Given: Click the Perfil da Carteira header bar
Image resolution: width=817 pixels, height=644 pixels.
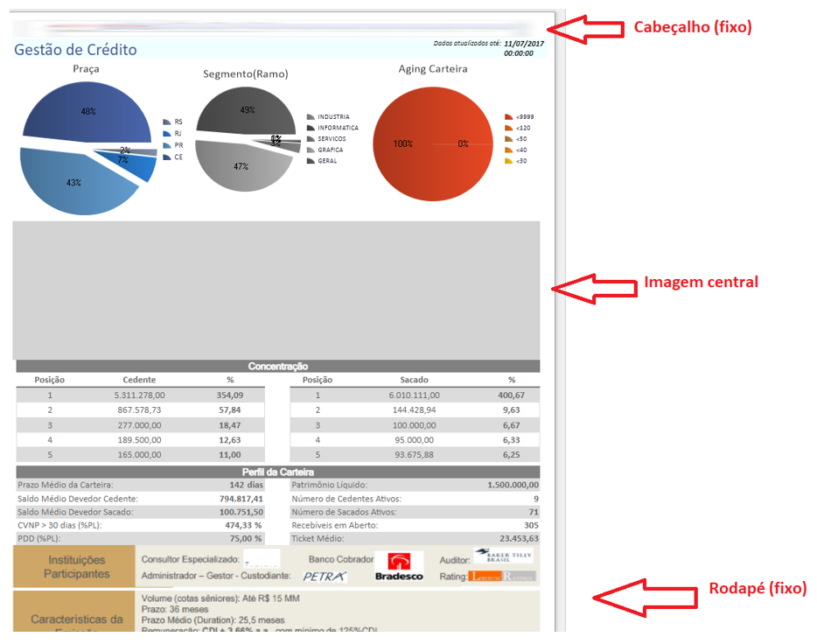Looking at the screenshot, I should point(277,472).
